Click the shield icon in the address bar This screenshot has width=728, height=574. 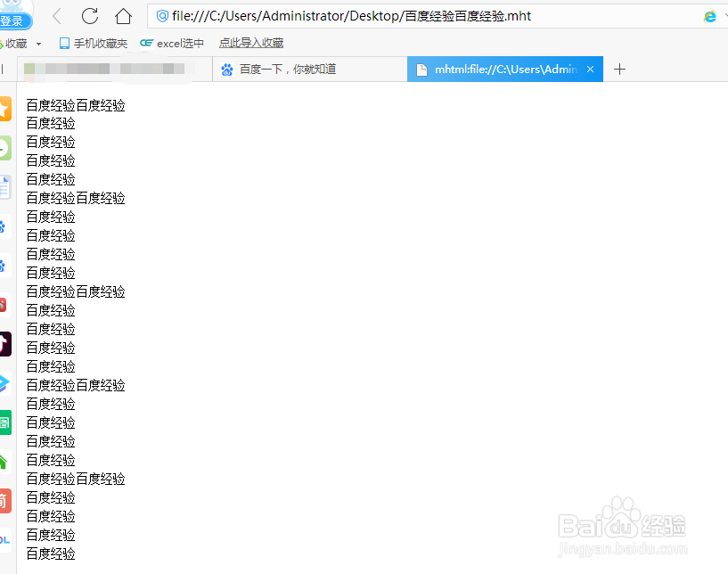(162, 16)
